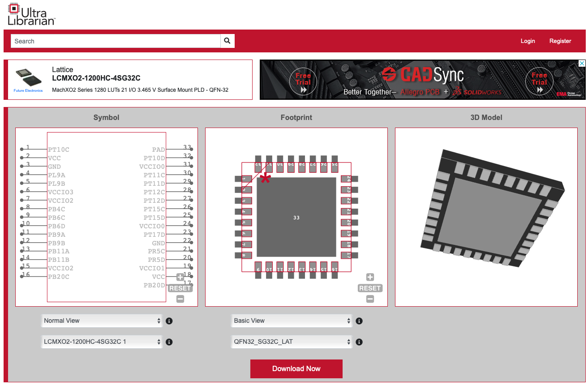
Task: Click the search magnifier button
Action: (x=227, y=41)
